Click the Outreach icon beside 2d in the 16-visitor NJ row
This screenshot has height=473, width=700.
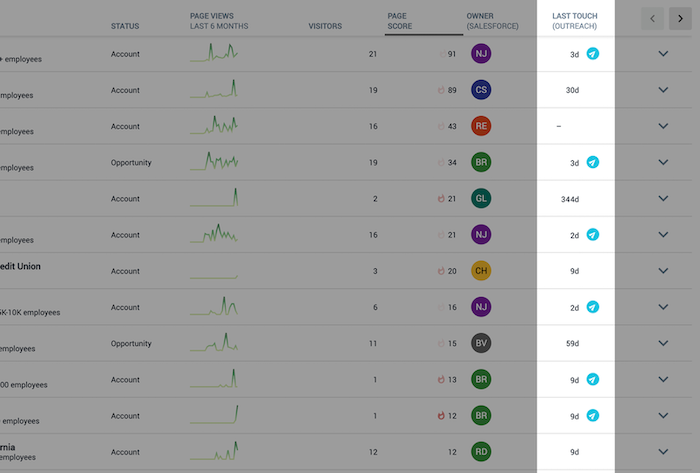pos(592,234)
